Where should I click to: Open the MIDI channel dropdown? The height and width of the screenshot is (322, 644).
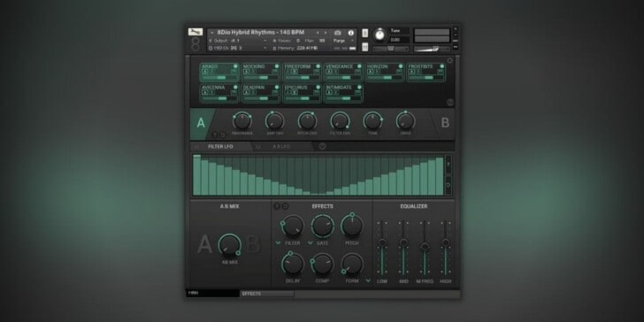click(x=237, y=48)
